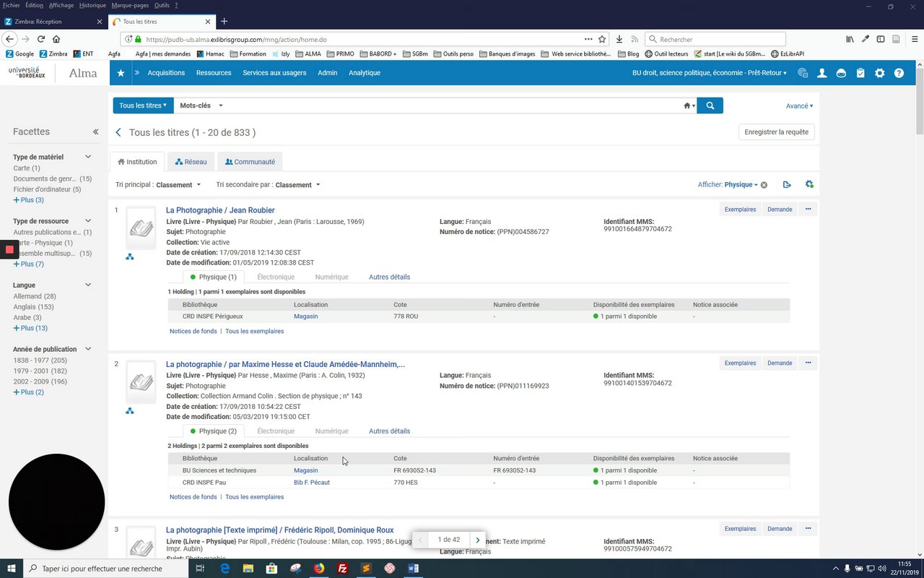The width and height of the screenshot is (924, 578).
Task: Open the Firefox Historique menu
Action: click(92, 5)
